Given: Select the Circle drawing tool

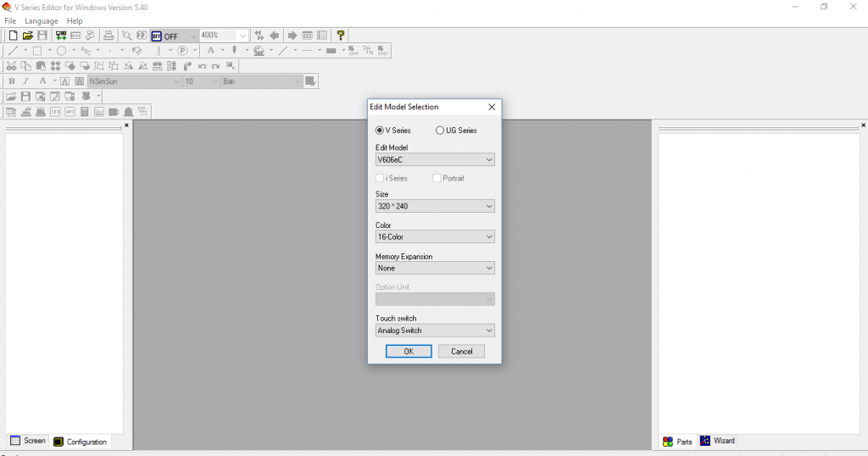Looking at the screenshot, I should click(61, 51).
